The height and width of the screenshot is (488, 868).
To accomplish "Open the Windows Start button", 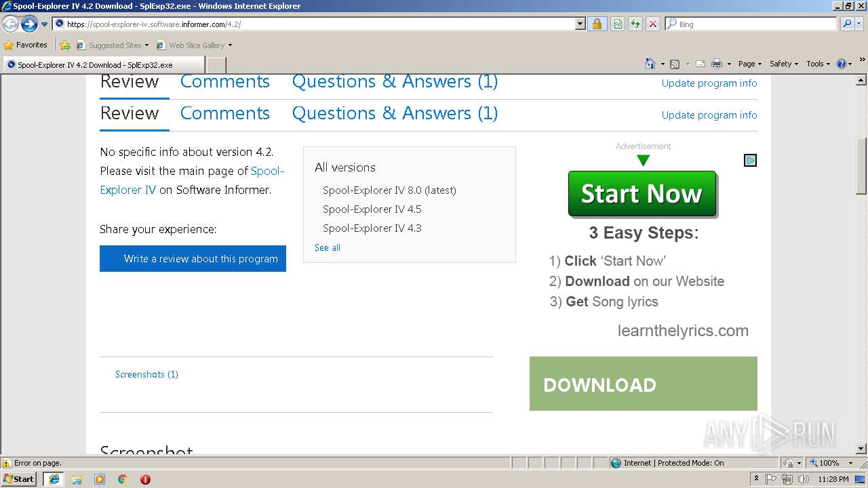I will click(x=19, y=479).
